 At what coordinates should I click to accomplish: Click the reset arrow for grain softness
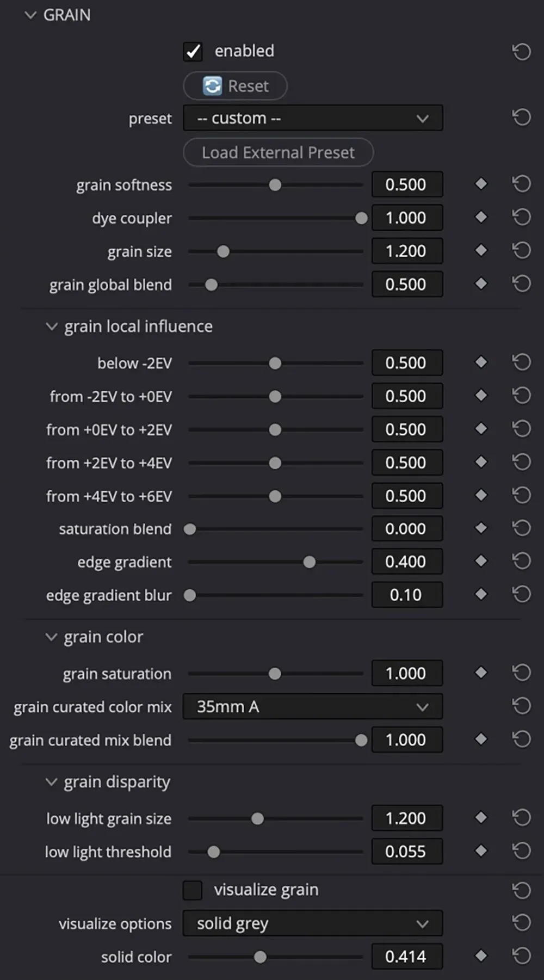coord(521,184)
